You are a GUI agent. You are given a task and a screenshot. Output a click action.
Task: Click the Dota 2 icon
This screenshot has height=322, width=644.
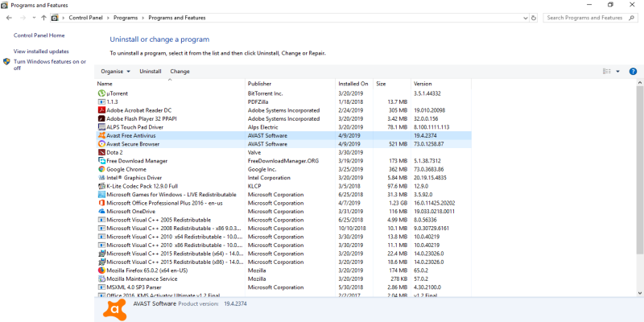click(x=102, y=152)
